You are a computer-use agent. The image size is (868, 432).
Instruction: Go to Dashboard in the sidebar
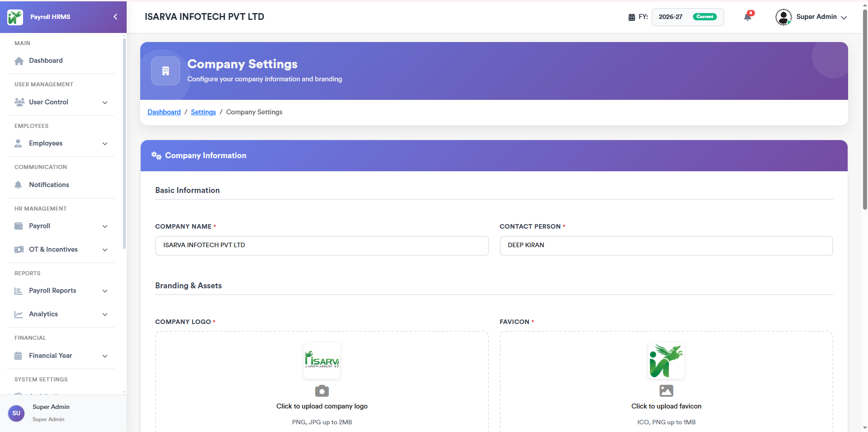(61, 61)
